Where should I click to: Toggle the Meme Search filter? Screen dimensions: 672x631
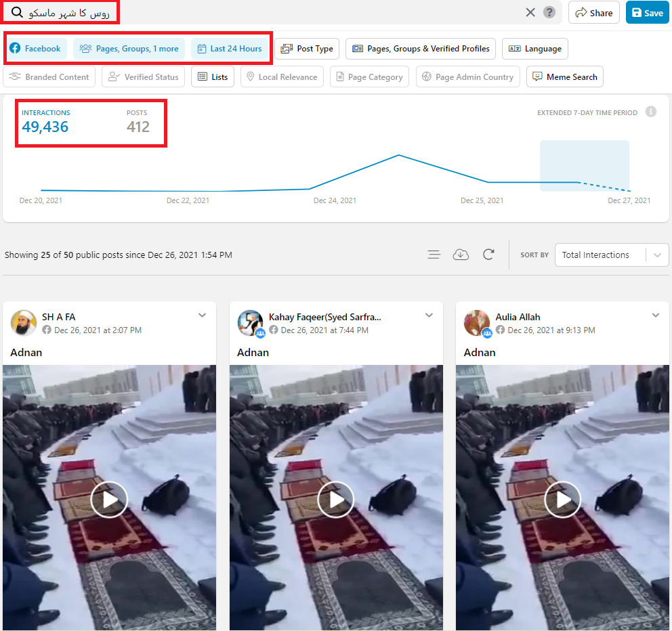(x=564, y=77)
